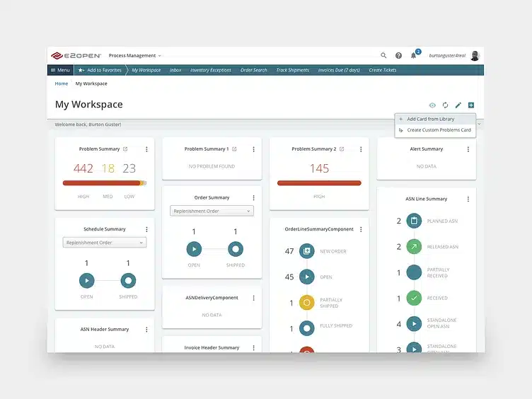Click Schedule Summary Open play icon
532x399 pixels.
[87, 281]
